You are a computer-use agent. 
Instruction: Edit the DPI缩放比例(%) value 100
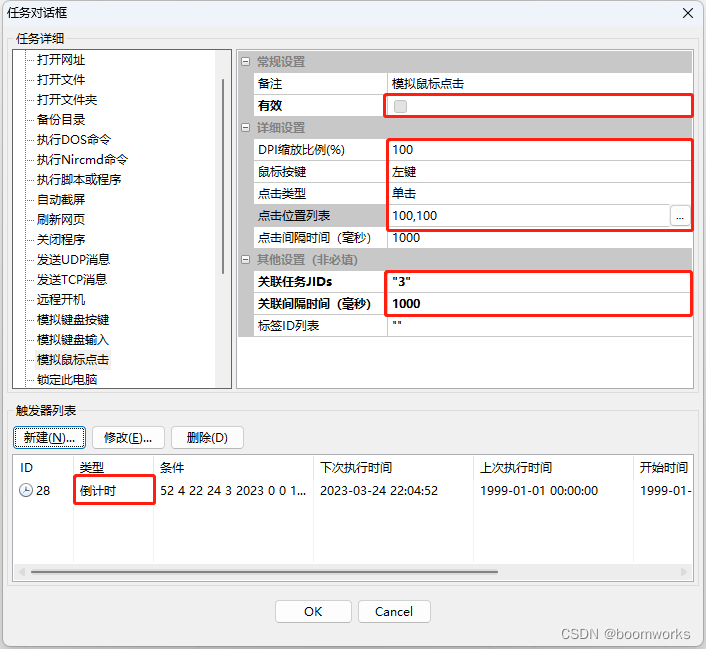539,150
